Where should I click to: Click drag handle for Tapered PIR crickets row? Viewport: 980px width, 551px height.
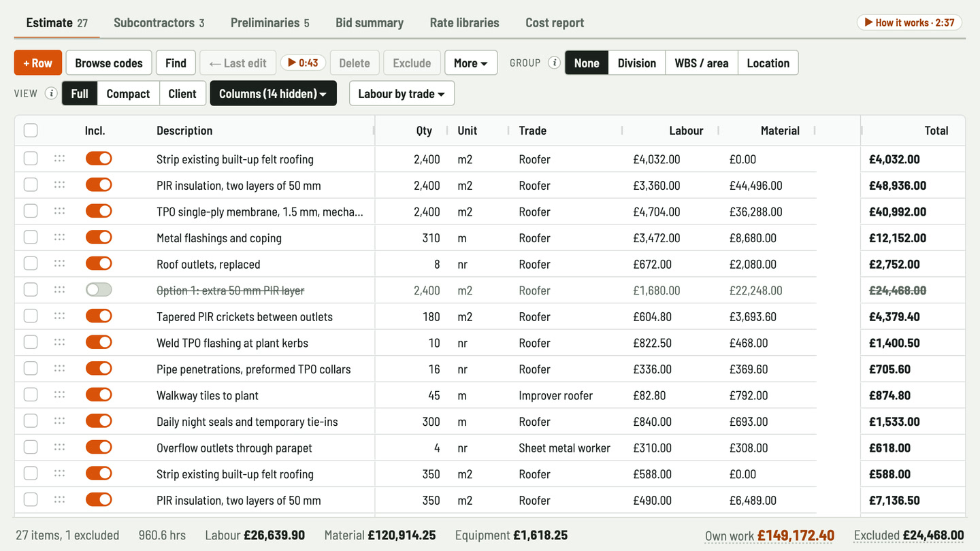60,316
